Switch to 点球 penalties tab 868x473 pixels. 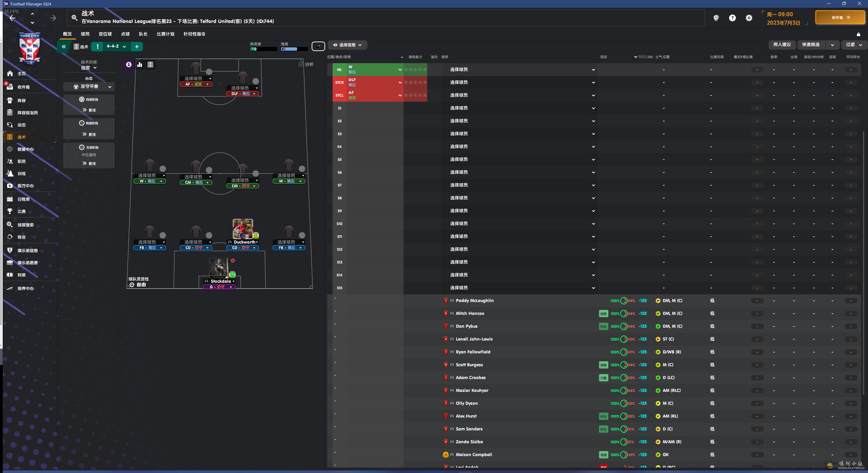pos(125,34)
